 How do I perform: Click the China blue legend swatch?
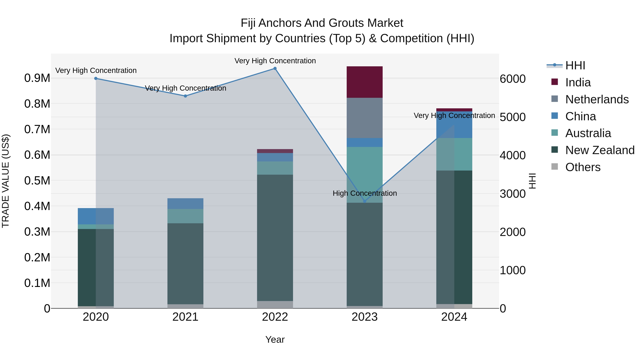coord(555,116)
